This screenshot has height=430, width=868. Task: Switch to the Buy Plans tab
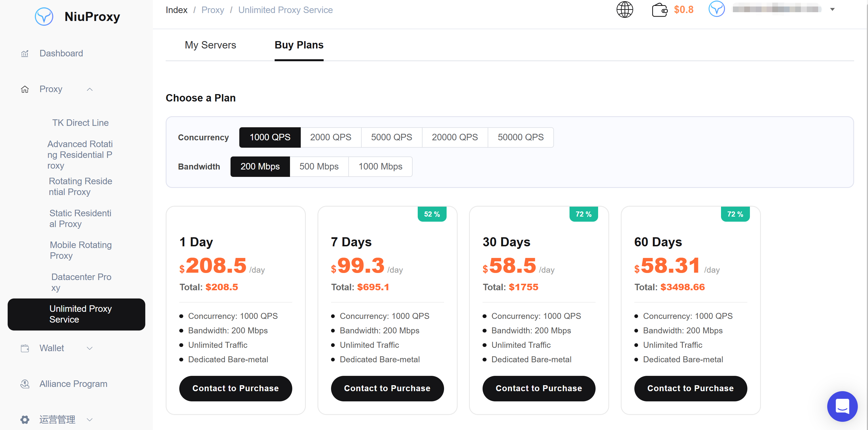point(299,45)
